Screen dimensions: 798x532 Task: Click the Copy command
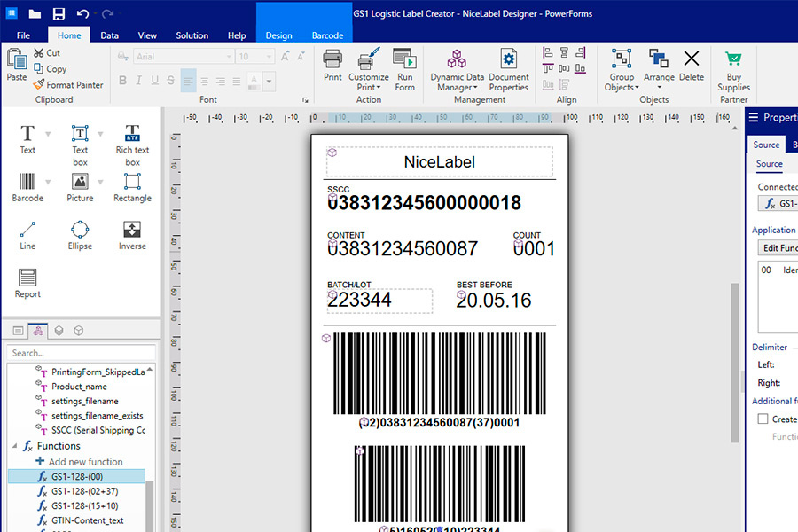[50, 69]
